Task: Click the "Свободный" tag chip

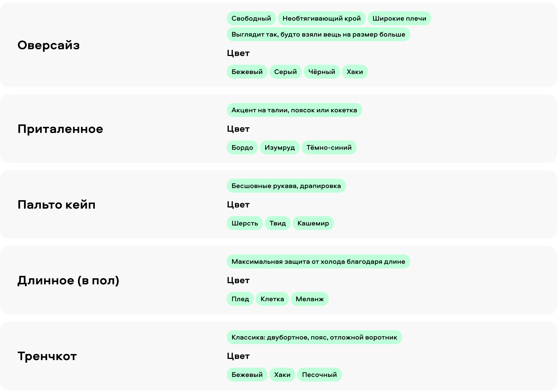Action: click(251, 18)
